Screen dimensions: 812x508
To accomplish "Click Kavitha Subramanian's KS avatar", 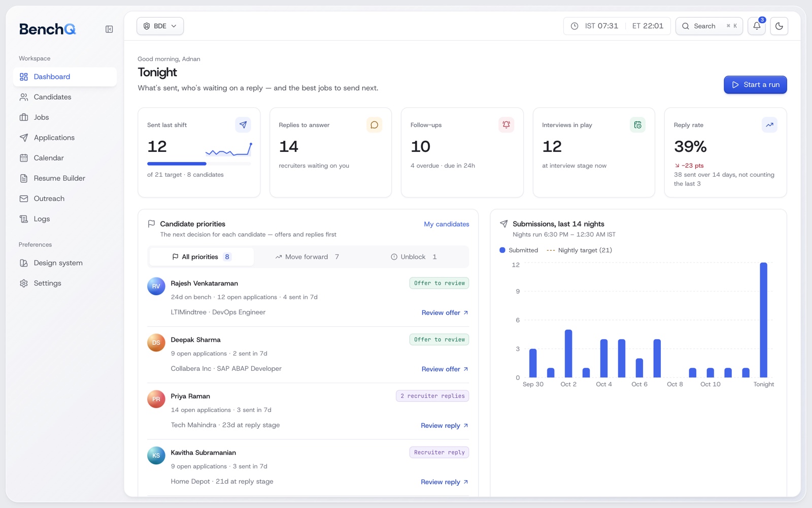I will point(156,456).
